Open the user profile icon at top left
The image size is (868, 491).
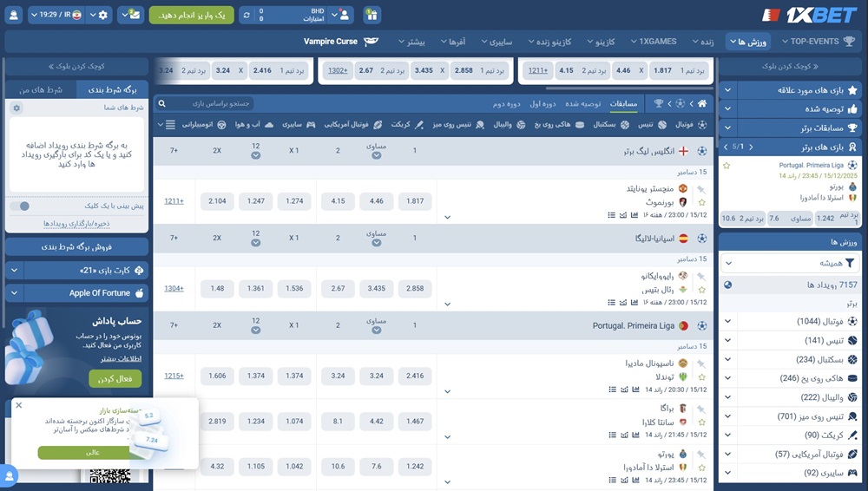click(13, 15)
